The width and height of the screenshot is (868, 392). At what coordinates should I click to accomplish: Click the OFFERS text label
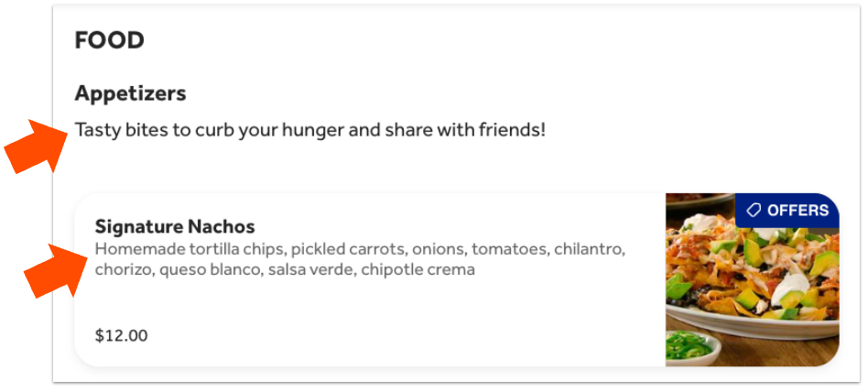(797, 211)
